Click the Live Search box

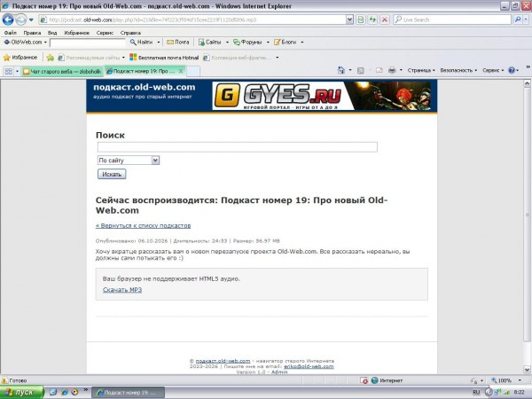pyautogui.click(x=452, y=20)
